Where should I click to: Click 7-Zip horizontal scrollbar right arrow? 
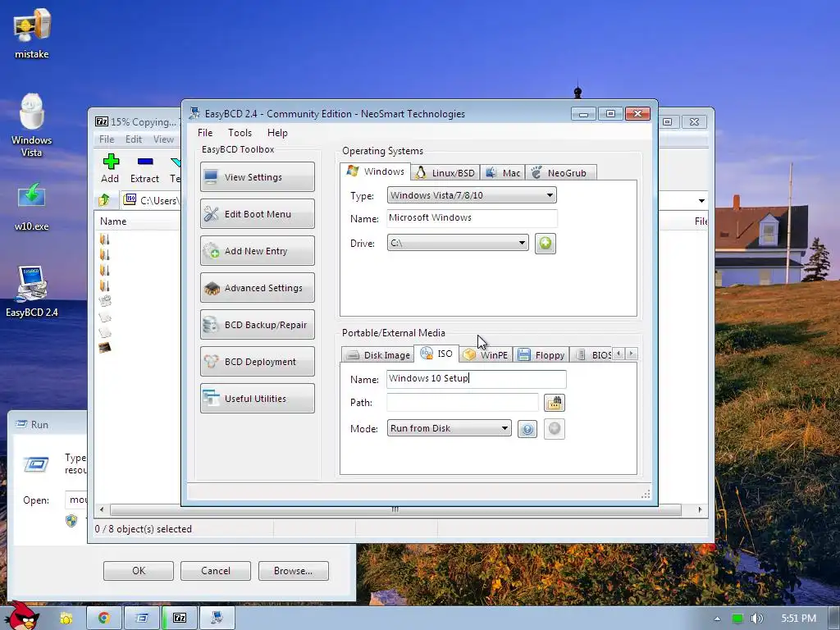[x=700, y=509]
